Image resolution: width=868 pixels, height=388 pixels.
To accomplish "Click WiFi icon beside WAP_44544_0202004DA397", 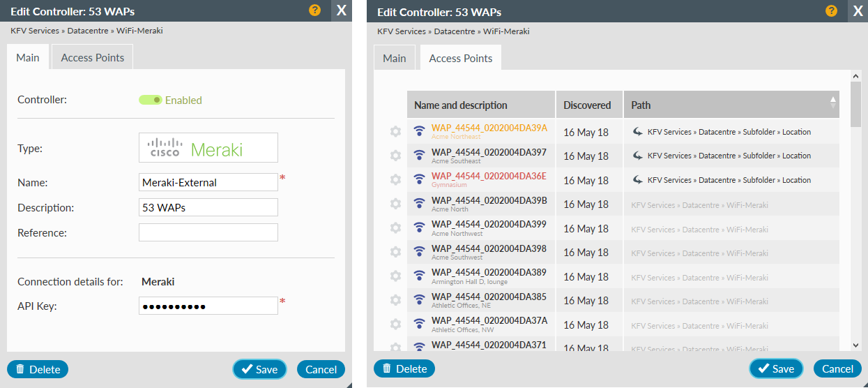I will [x=419, y=156].
